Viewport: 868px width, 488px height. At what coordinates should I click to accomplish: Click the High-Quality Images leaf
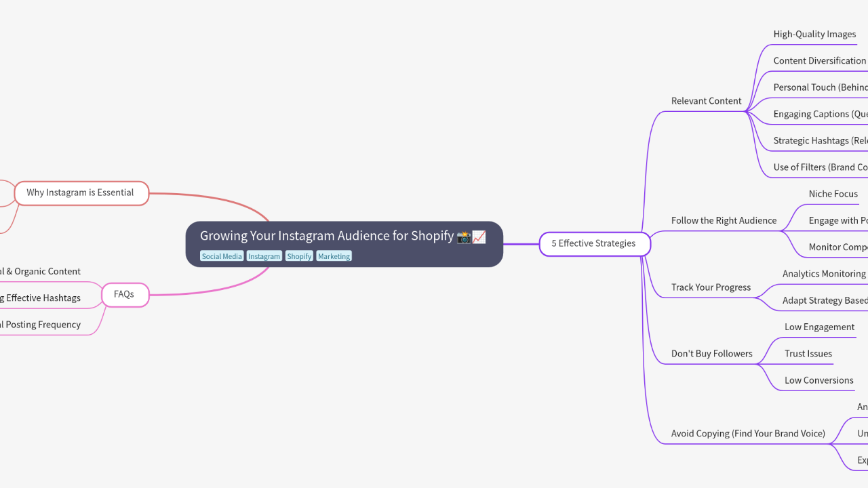pos(814,34)
